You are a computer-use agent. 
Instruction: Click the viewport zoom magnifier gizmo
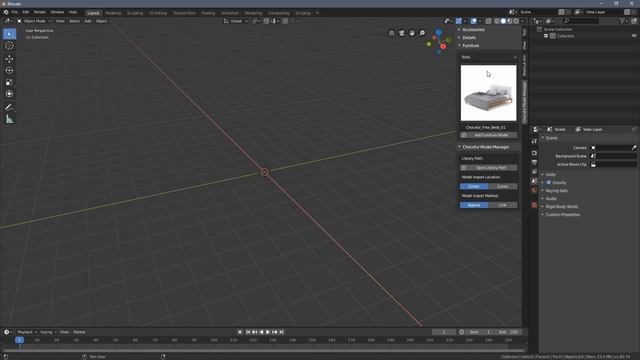pos(422,33)
